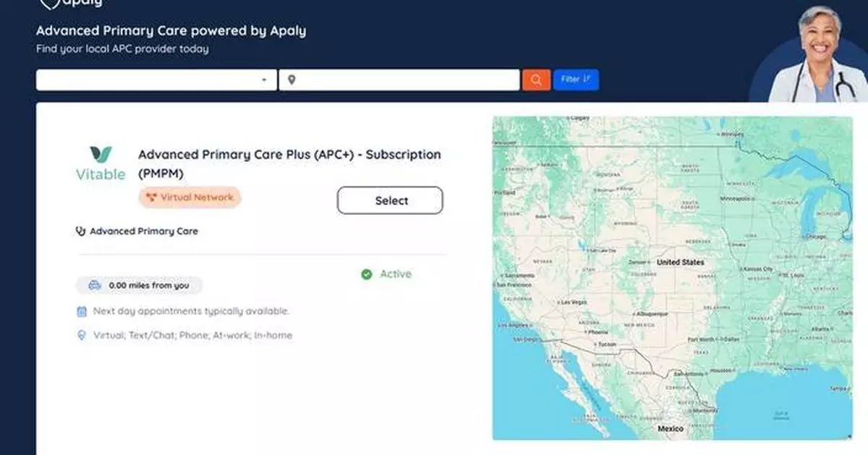This screenshot has width=868, height=455.
Task: Open the Filter sort options
Action: (x=576, y=80)
